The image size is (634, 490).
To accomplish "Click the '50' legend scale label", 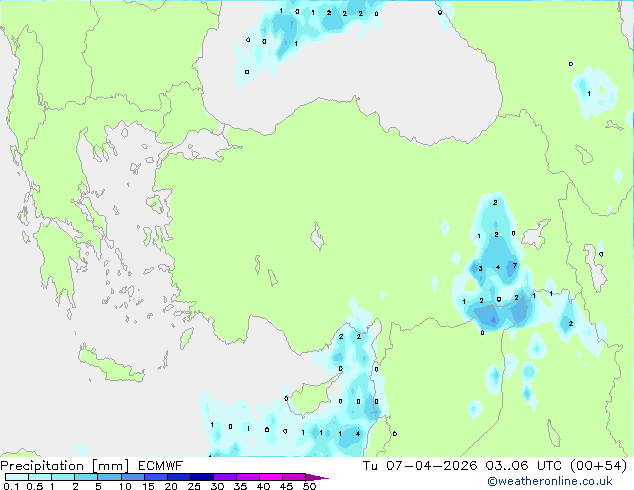I will click(x=310, y=486).
